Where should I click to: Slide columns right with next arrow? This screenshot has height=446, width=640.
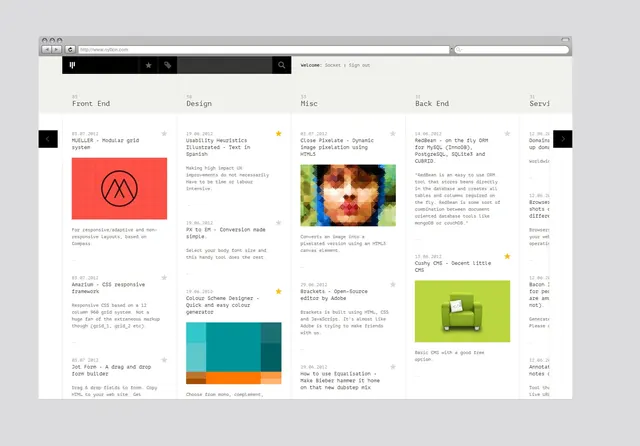point(562,139)
